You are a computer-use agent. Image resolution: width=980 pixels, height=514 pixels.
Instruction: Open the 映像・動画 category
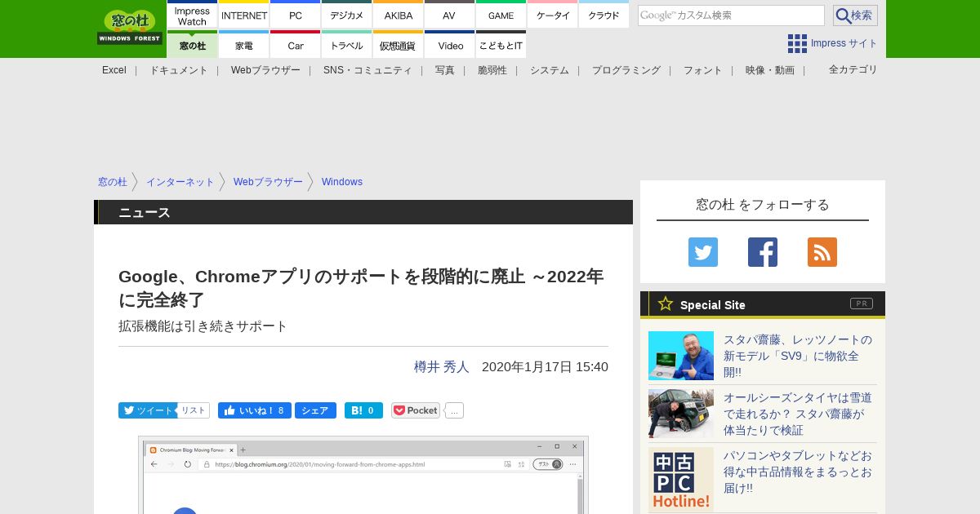click(770, 70)
